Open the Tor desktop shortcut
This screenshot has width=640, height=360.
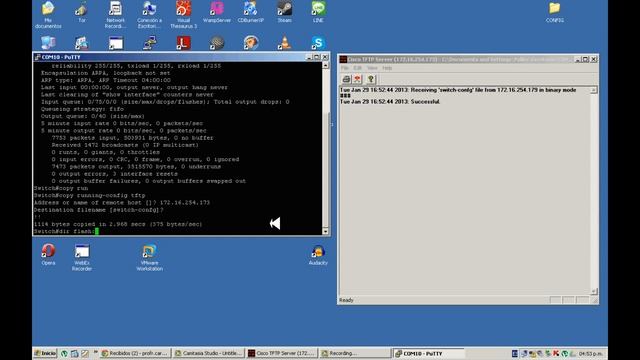(82, 12)
